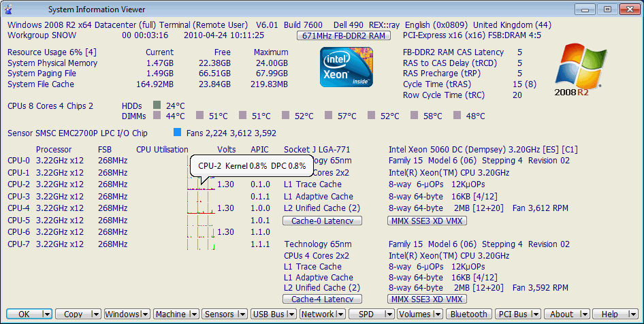Click the CPU-4 utilisation graph
The width and height of the screenshot is (644, 324).
tap(202, 208)
